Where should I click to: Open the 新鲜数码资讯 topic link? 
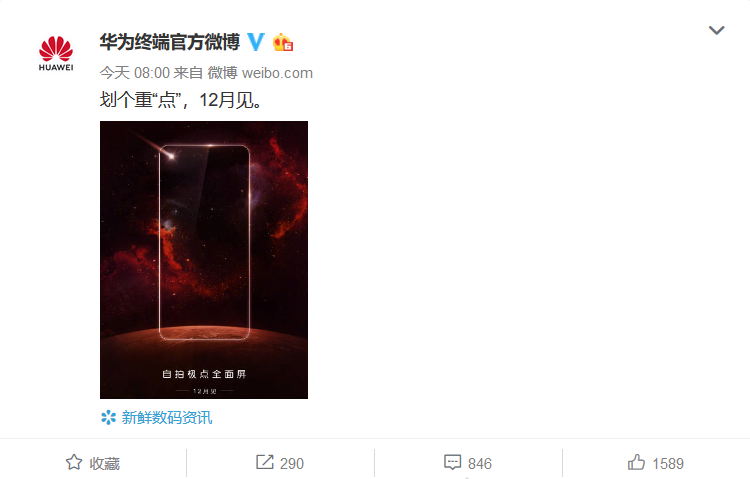click(x=166, y=417)
